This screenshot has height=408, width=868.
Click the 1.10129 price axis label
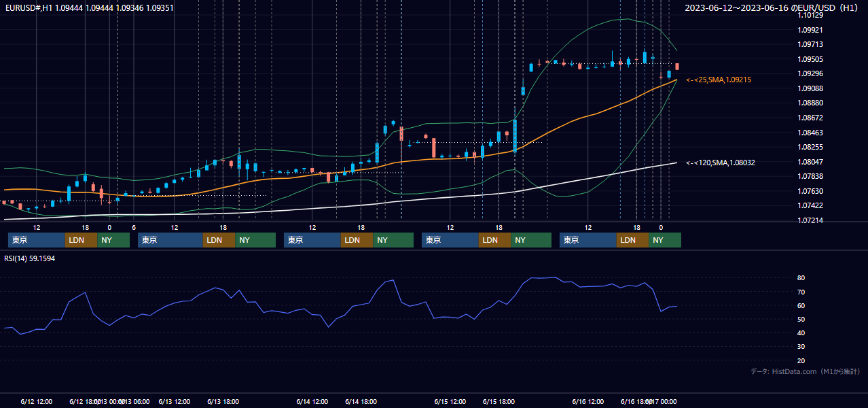tap(811, 15)
